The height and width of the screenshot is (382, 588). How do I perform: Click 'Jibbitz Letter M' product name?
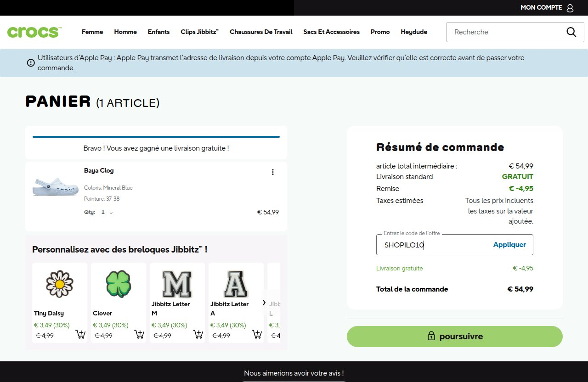(171, 309)
